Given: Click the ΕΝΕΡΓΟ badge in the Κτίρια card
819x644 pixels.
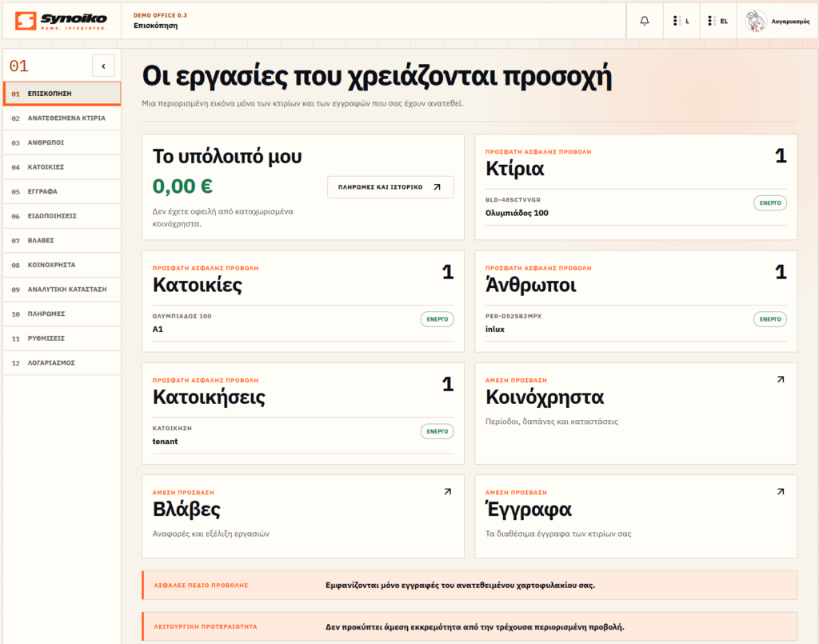Looking at the screenshot, I should click(770, 202).
